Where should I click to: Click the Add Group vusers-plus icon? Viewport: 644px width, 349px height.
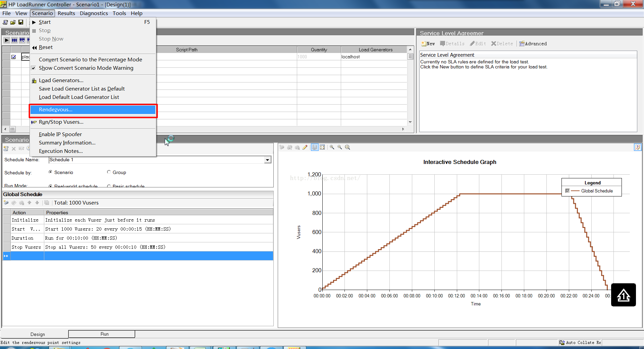[22, 40]
